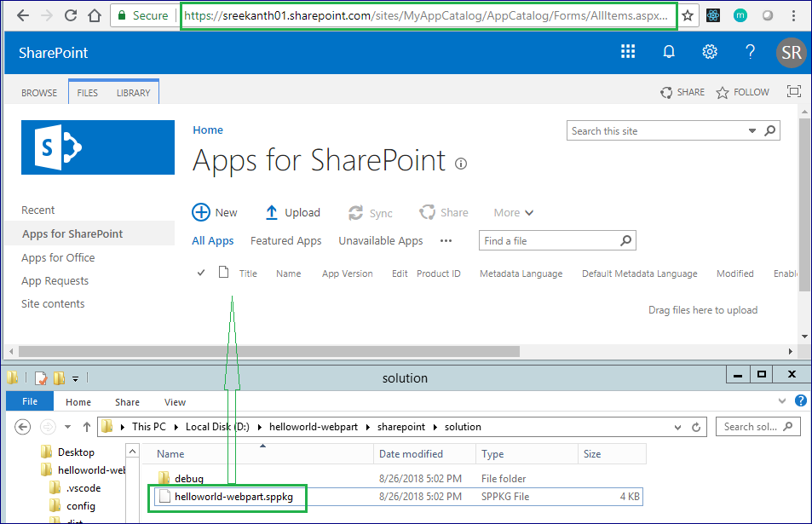This screenshot has width=812, height=524.
Task: Open the app launcher waffle icon
Action: 628,52
